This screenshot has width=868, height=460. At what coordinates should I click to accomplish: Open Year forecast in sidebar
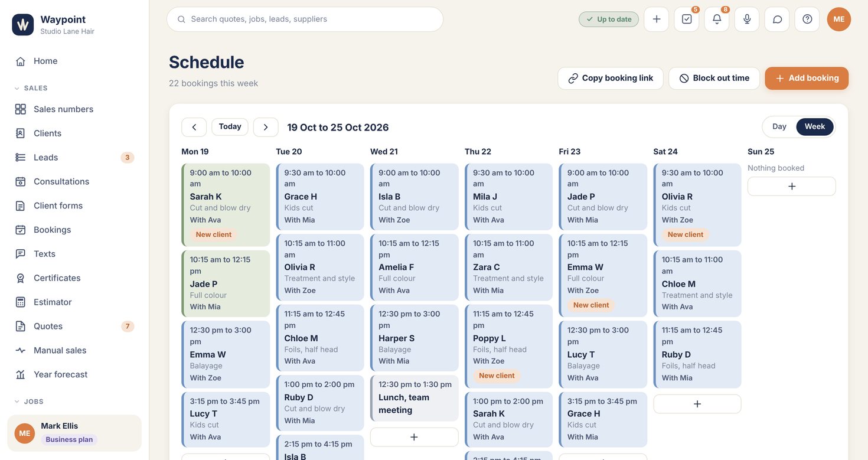pyautogui.click(x=74, y=374)
